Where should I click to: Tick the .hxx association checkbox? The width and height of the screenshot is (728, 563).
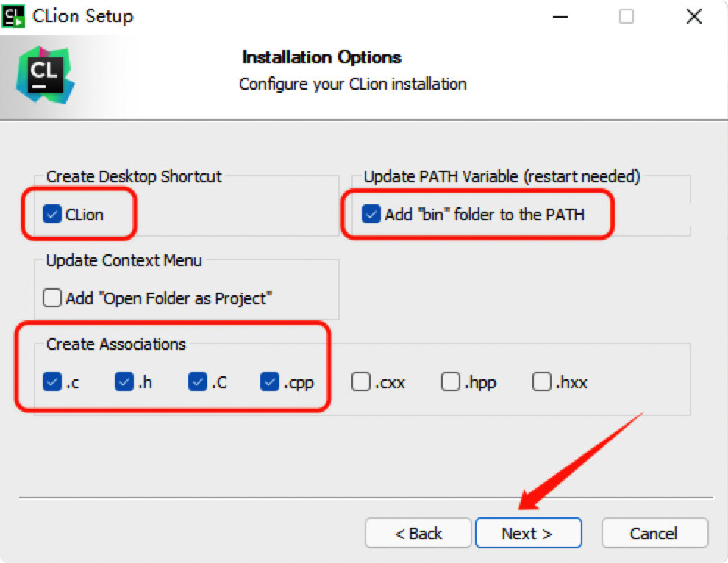[542, 382]
